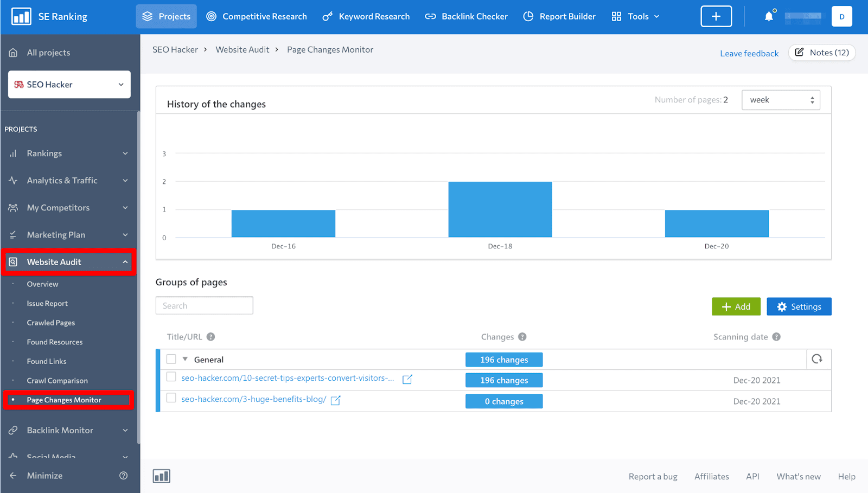Click the Scanning date info icon
This screenshot has width=868, height=493.
[x=776, y=337]
